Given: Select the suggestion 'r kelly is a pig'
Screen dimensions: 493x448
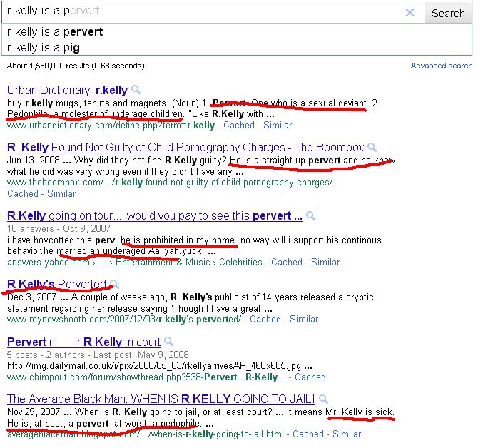Looking at the screenshot, I should point(236,48).
